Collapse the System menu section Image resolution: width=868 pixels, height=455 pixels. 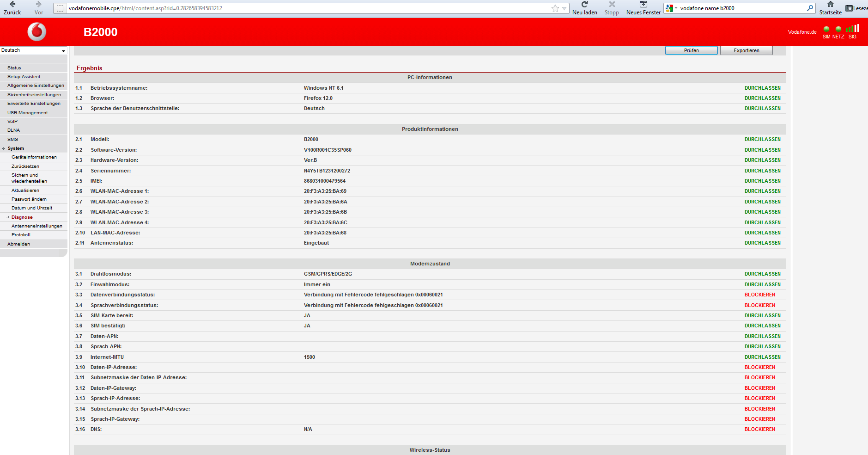tap(4, 149)
